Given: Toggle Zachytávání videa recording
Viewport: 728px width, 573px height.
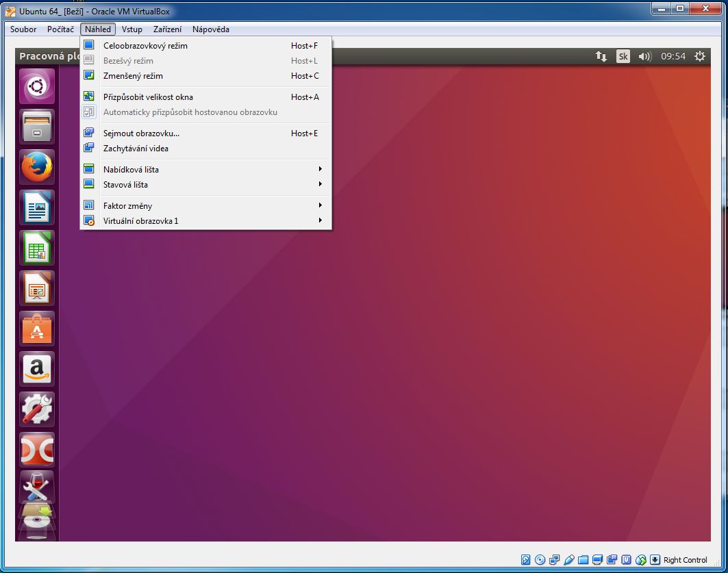Looking at the screenshot, I should (x=205, y=149).
